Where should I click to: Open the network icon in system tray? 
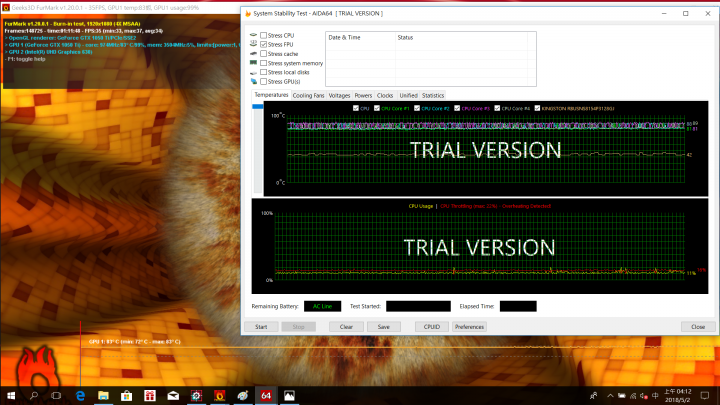pyautogui.click(x=633, y=395)
